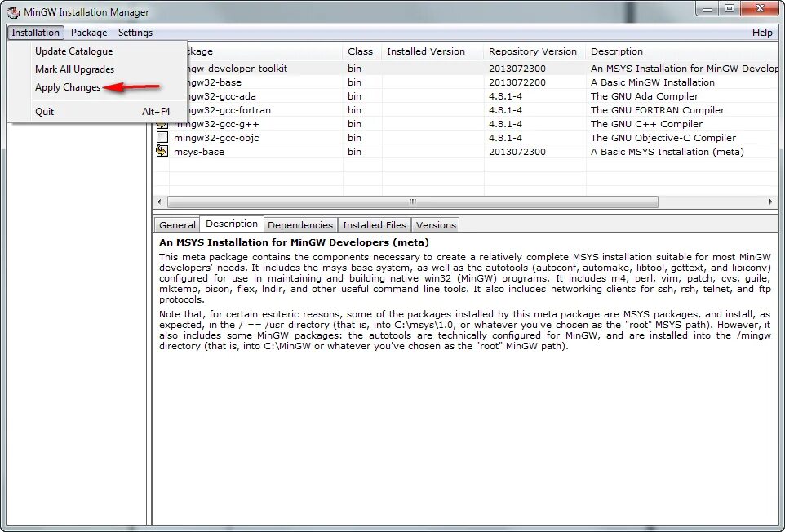
Task: Select the mingw32-base package row
Action: (x=466, y=82)
